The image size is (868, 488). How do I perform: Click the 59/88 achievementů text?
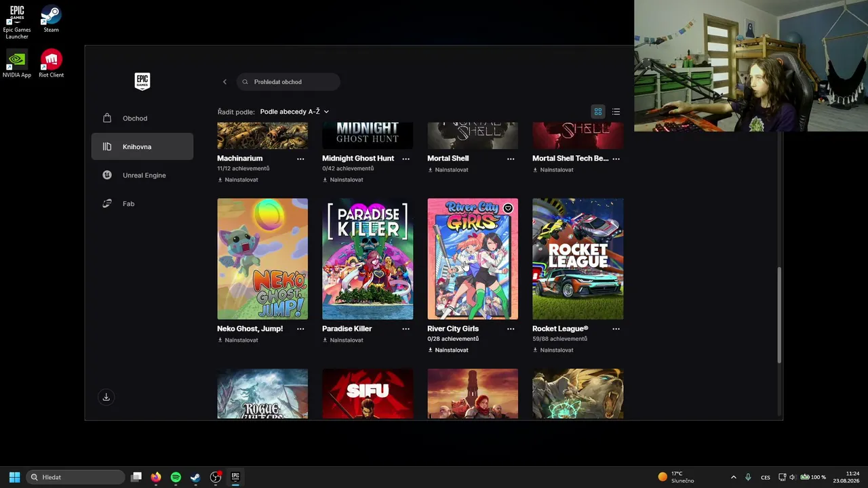pos(560,339)
